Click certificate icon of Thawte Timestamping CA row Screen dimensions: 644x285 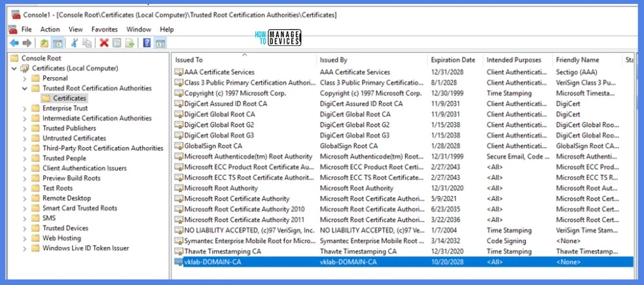click(179, 252)
